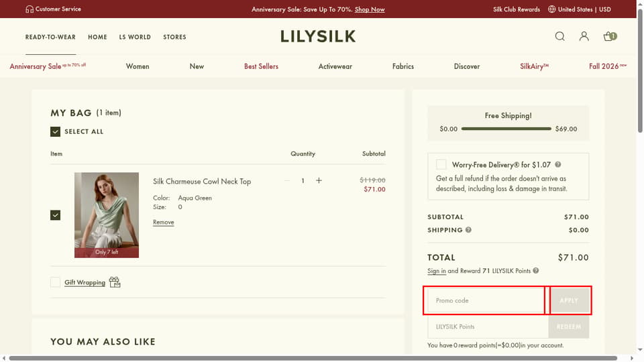
Task: Open the READY-TO-WEAR menu
Action: point(50,37)
